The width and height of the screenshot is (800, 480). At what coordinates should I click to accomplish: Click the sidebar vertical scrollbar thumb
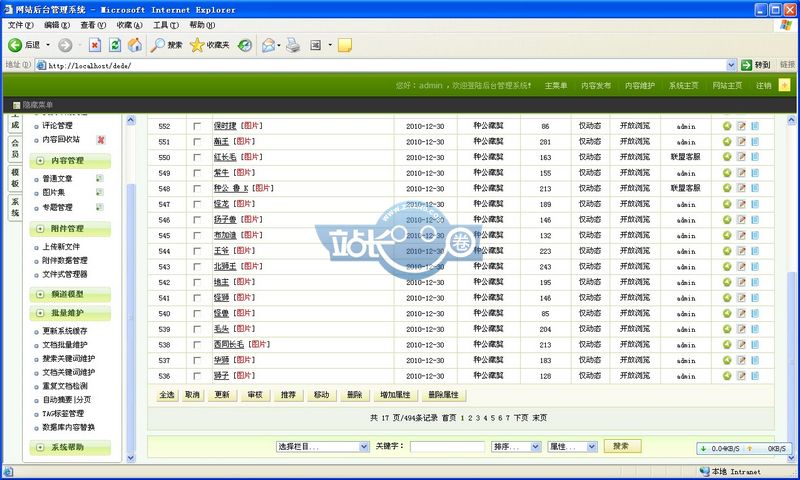(x=131, y=316)
